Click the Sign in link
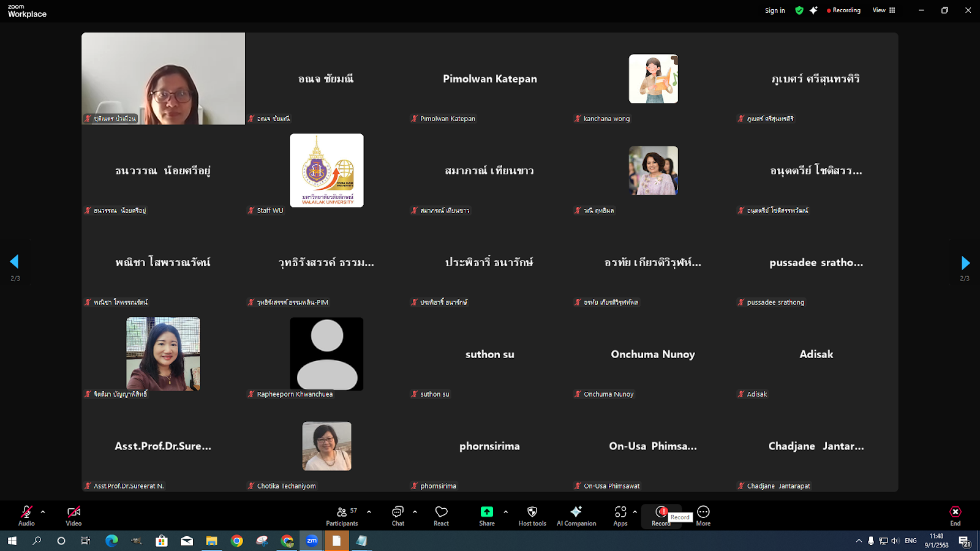This screenshot has width=980, height=551. click(x=775, y=10)
